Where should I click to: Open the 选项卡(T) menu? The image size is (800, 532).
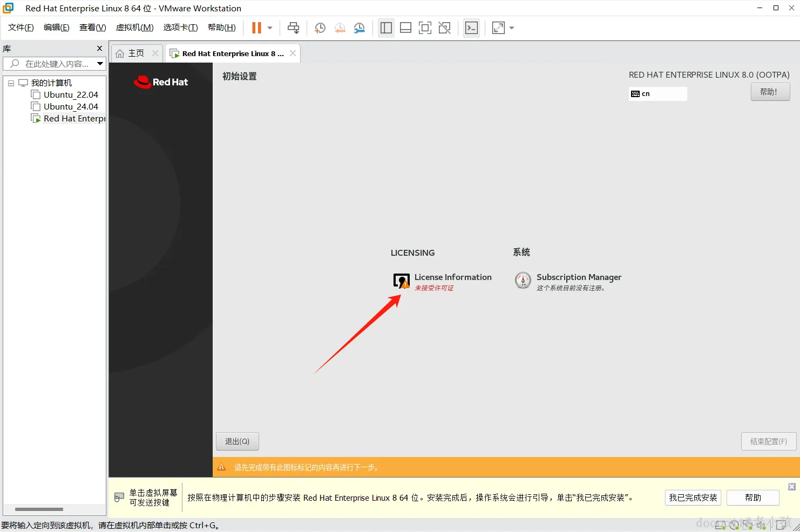tap(180, 28)
